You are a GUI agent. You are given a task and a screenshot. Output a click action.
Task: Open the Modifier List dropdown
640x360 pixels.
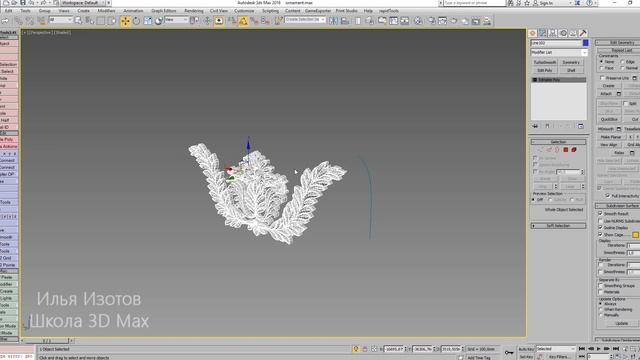pyautogui.click(x=559, y=53)
